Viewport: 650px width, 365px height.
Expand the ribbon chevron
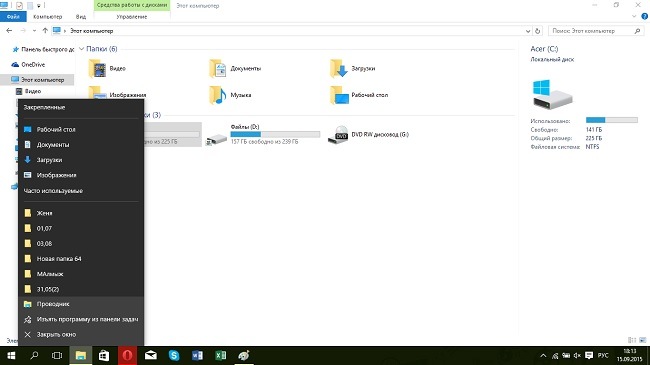pos(634,17)
